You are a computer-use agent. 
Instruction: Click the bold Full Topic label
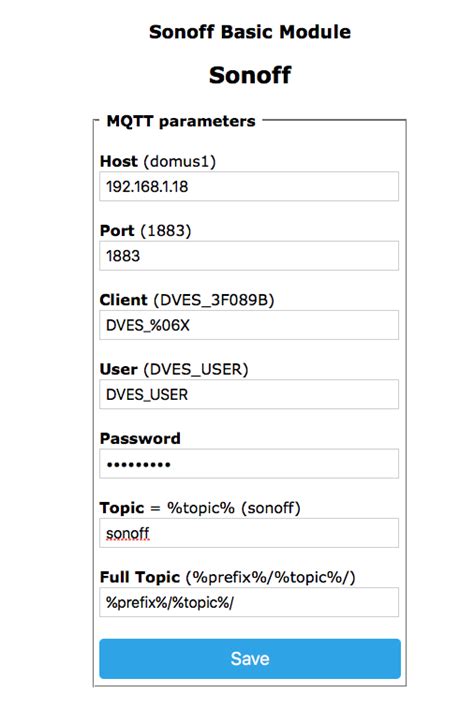pyautogui.click(x=140, y=577)
